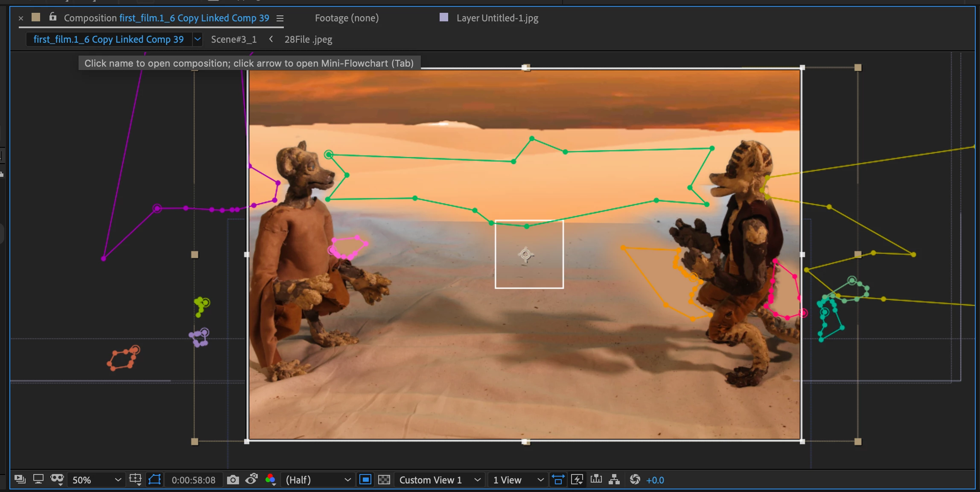Open Show Channel color management icon
Viewport: 980px width, 492px height.
[270, 480]
